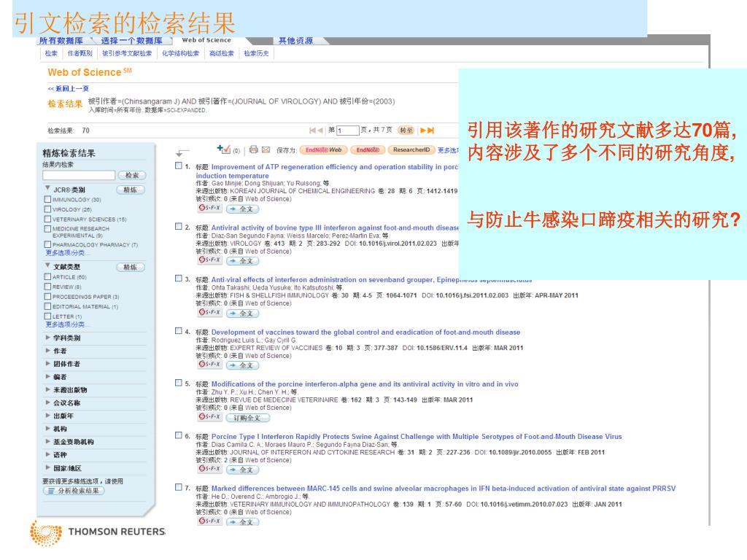Viewport: 747px width, 560px height.
Task: Click the SFX icon under result 7
Action: pos(209,521)
